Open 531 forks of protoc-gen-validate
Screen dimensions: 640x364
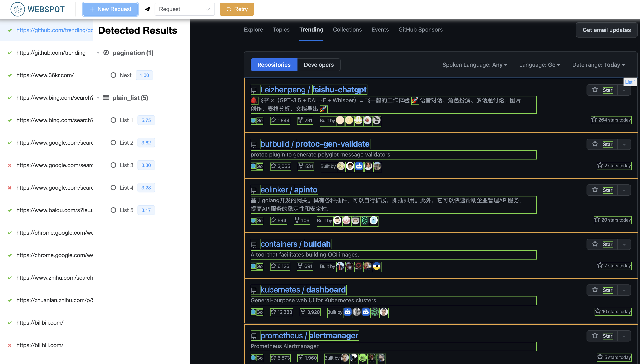(306, 166)
